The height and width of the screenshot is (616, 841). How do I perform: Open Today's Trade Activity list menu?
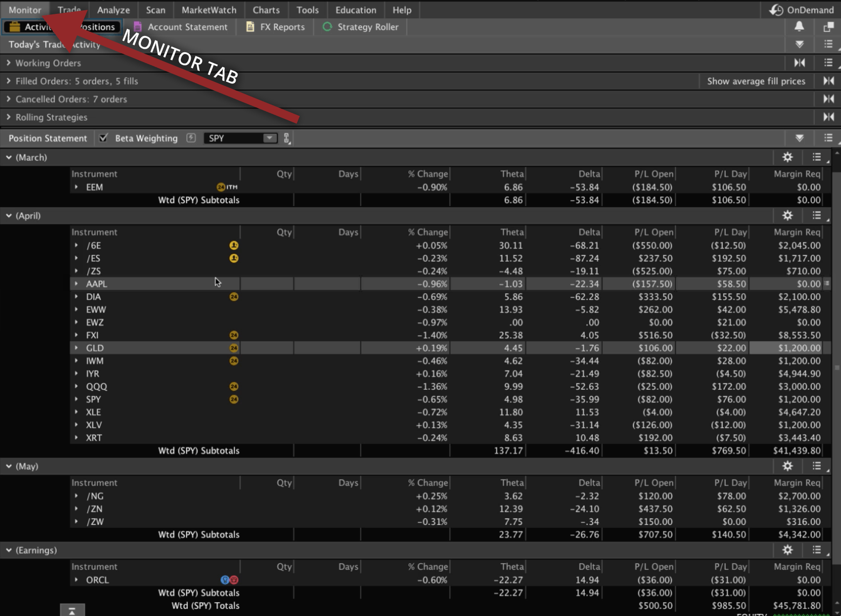(x=828, y=44)
